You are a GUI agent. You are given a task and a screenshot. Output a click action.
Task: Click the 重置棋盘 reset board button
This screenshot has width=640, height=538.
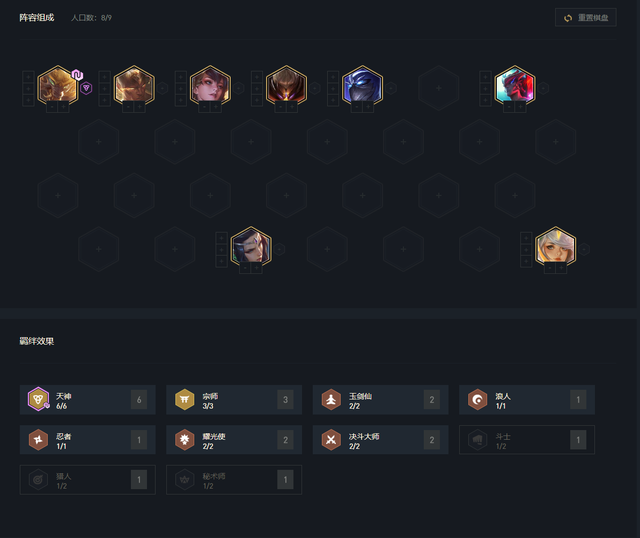coord(585,18)
